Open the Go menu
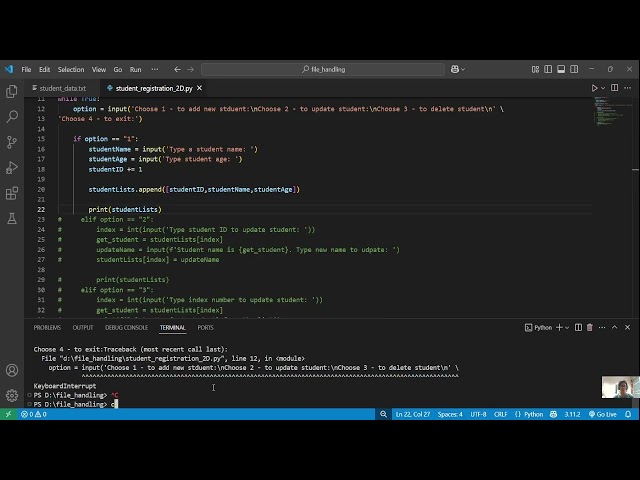640x480 pixels. click(118, 69)
